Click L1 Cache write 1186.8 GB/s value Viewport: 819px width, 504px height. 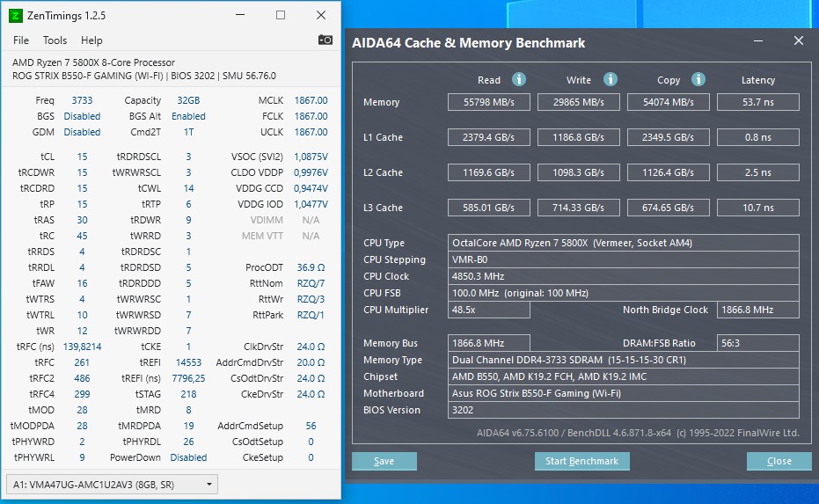point(579,137)
